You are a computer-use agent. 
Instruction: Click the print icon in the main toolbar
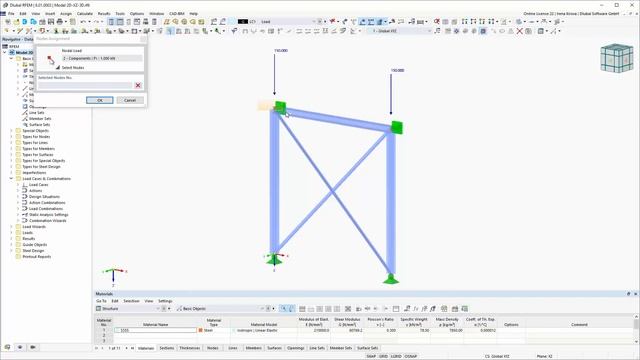60,22
